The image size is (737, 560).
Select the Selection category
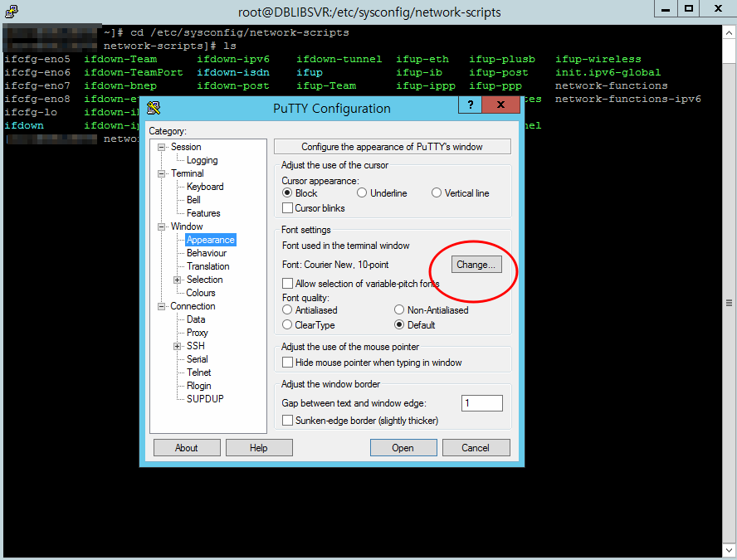[x=204, y=280]
